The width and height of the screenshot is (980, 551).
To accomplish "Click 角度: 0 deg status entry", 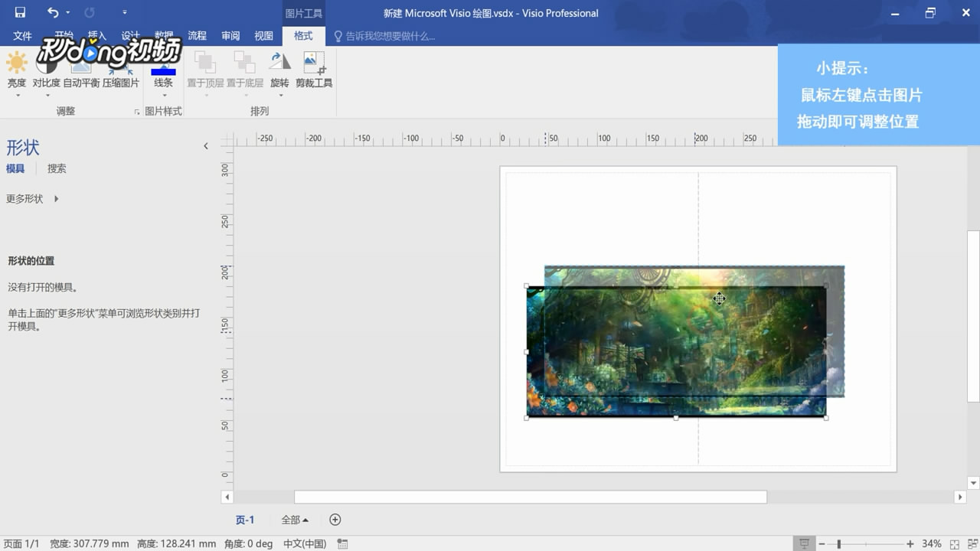I will point(247,544).
